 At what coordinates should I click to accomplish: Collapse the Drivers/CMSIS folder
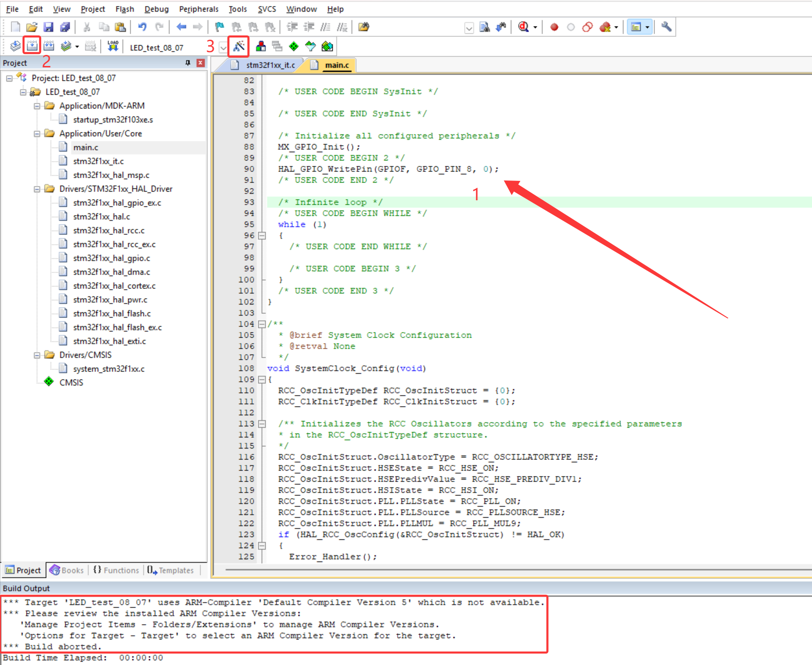click(x=36, y=355)
